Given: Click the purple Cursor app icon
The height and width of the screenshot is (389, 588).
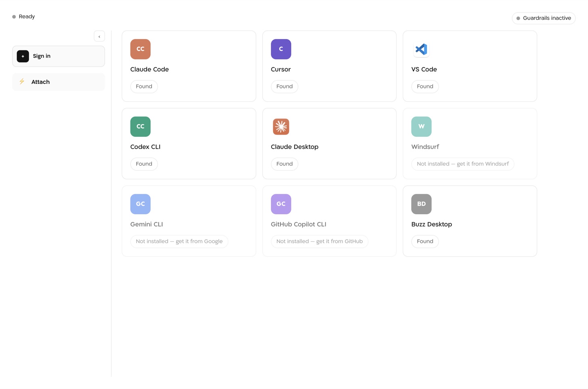Looking at the screenshot, I should click(x=281, y=49).
